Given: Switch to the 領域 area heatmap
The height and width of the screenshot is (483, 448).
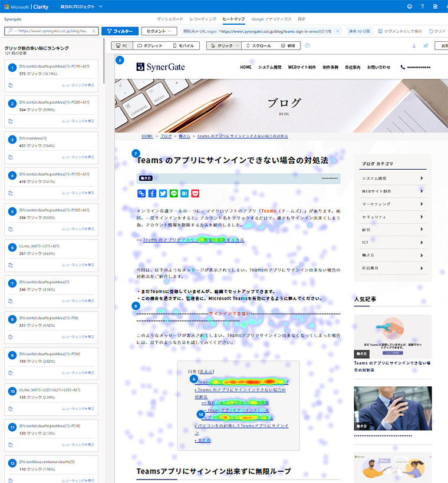Looking at the screenshot, I should click(x=288, y=45).
